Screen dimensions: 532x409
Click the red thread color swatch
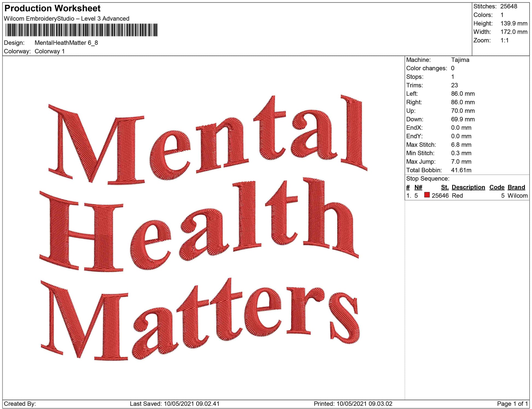(427, 195)
